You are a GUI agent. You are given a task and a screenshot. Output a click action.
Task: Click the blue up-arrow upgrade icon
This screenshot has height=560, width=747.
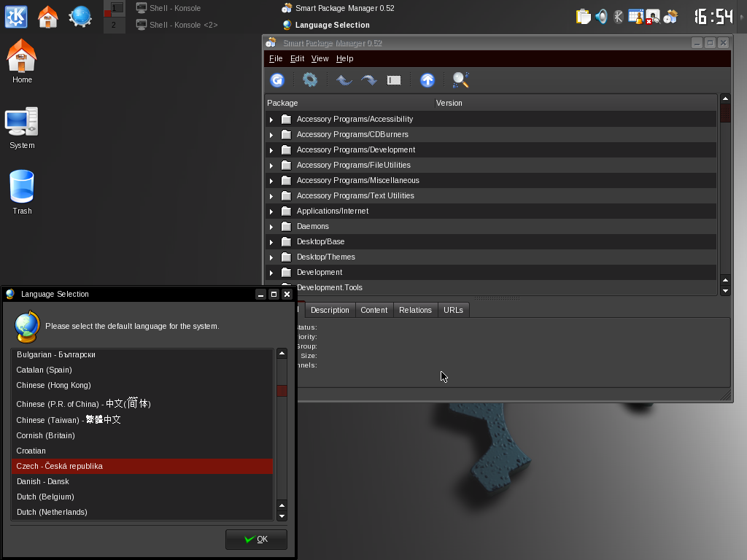[x=427, y=80]
